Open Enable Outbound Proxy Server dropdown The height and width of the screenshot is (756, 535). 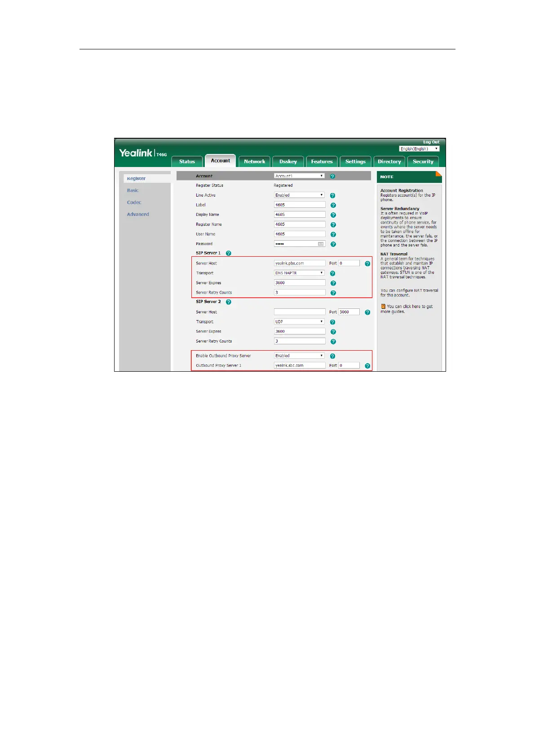click(299, 356)
